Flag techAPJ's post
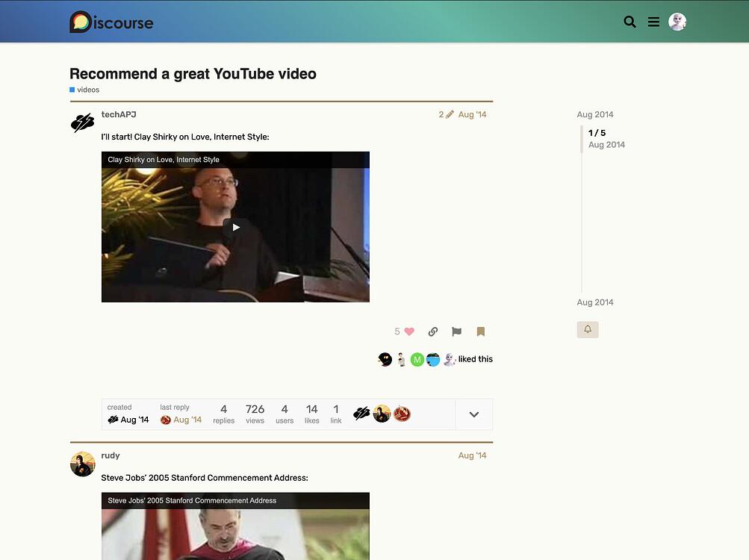Screen dimensions: 749x560 pyautogui.click(x=456, y=332)
